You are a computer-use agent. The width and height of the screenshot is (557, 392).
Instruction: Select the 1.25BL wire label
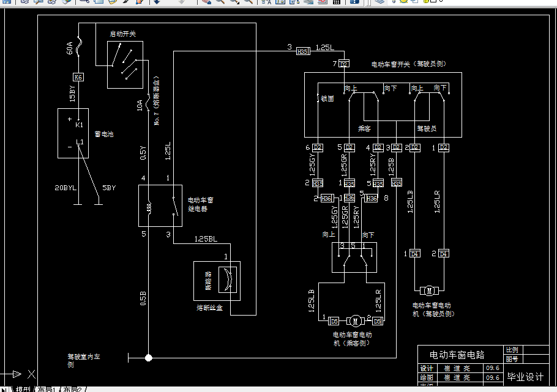[206, 239]
